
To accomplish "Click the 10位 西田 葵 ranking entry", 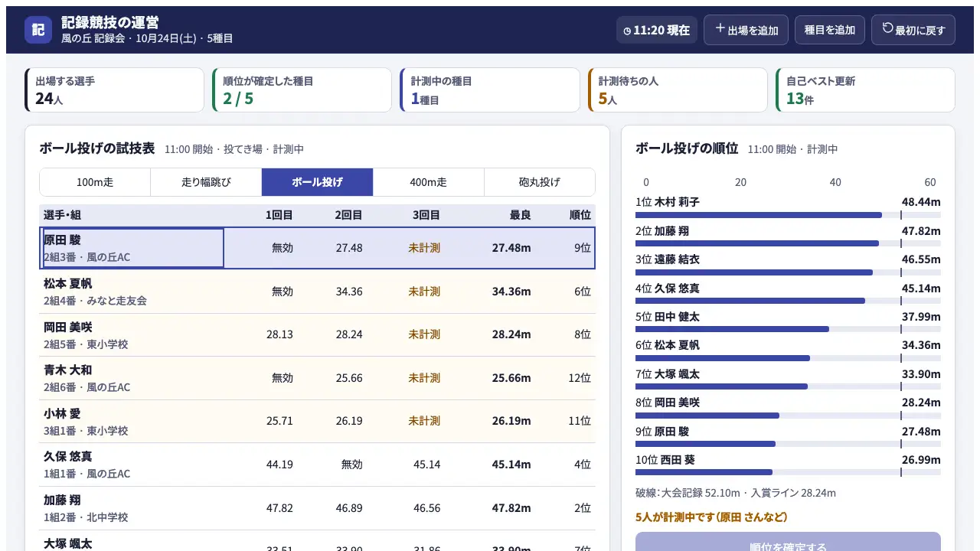I will point(788,465).
